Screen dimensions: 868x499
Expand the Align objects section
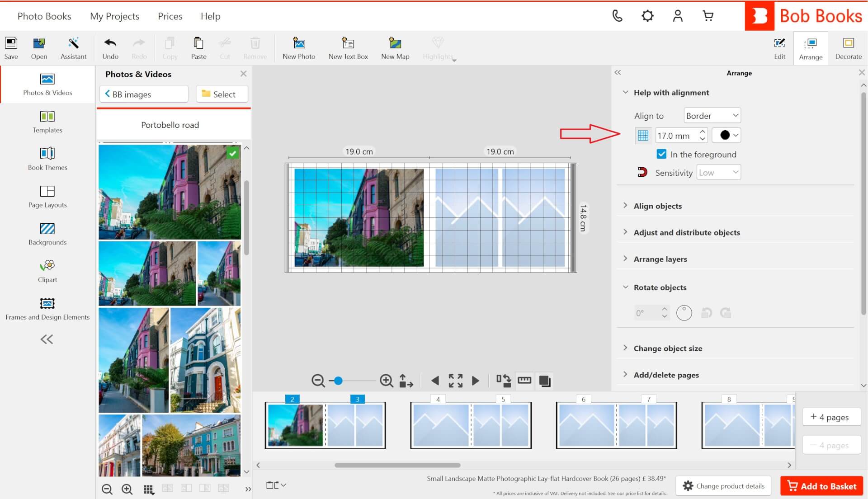[657, 206]
